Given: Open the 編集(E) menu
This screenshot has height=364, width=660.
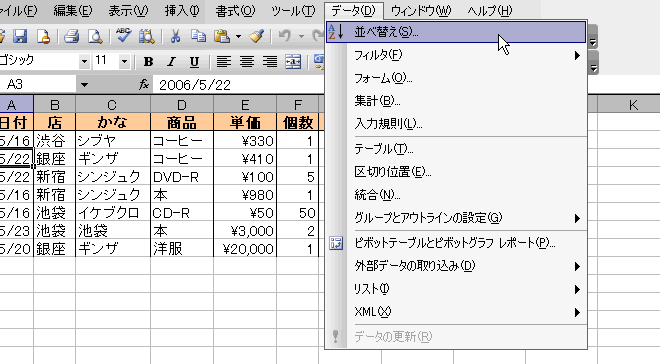Looking at the screenshot, I should click(72, 11).
